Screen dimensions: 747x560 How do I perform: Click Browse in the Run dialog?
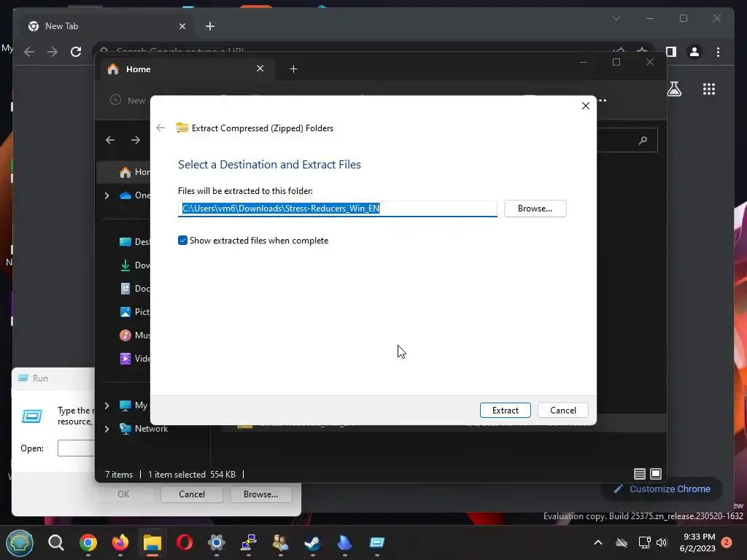click(260, 494)
